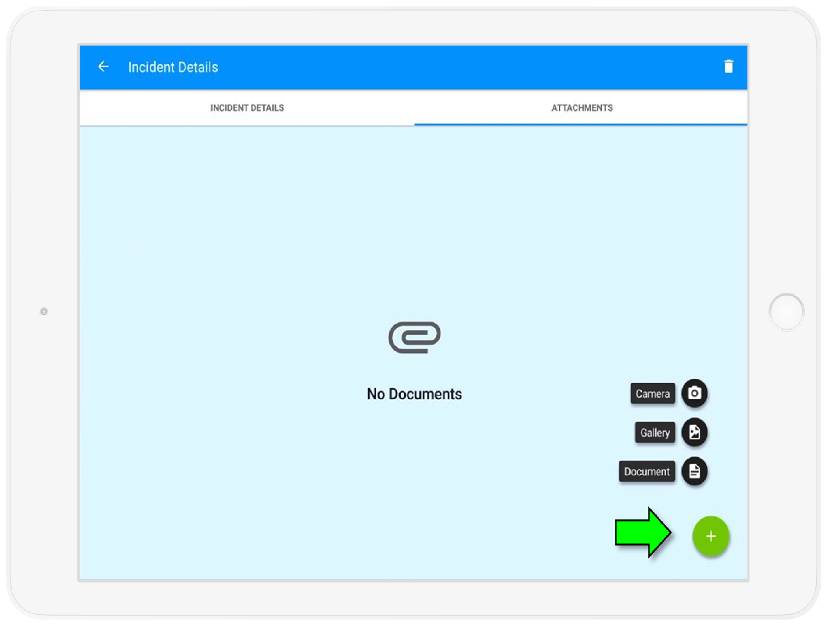Click the paperclip attachment icon
840x630 pixels.
point(414,337)
